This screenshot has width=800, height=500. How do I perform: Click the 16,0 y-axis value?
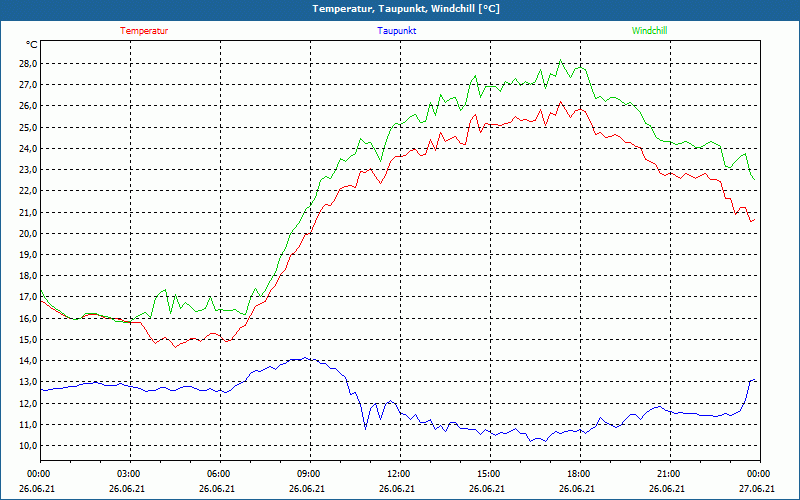[x=28, y=318]
